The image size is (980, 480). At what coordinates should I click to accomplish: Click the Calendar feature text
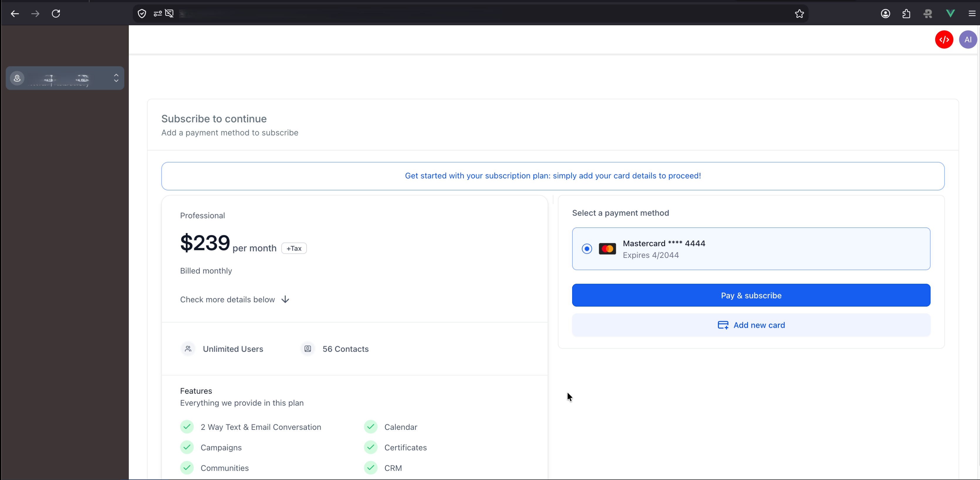point(401,427)
